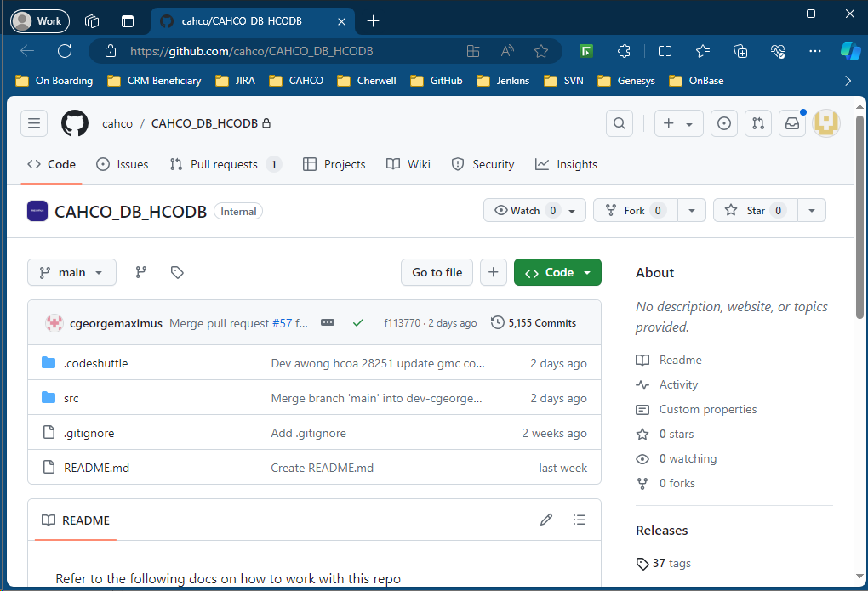This screenshot has width=868, height=591.
Task: Open the src folder
Action: [x=71, y=397]
